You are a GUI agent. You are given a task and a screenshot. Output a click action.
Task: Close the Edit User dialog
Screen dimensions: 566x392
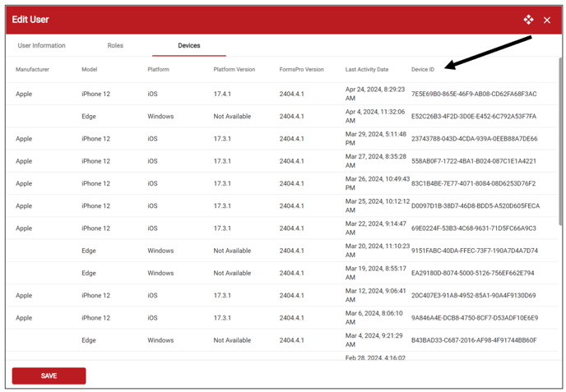coord(547,21)
